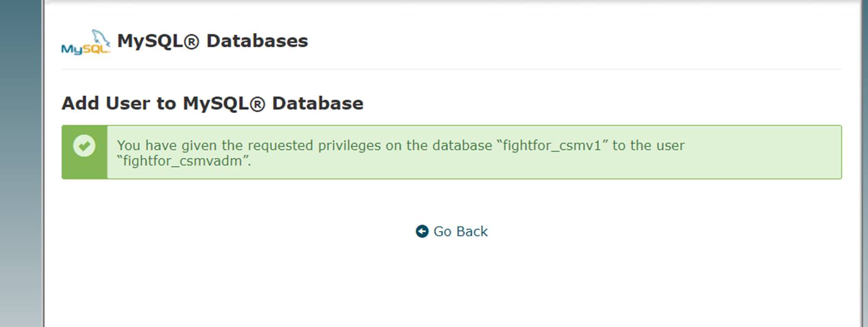Click the word Databases in the title
Screen dimensions: 868x327
coord(257,41)
